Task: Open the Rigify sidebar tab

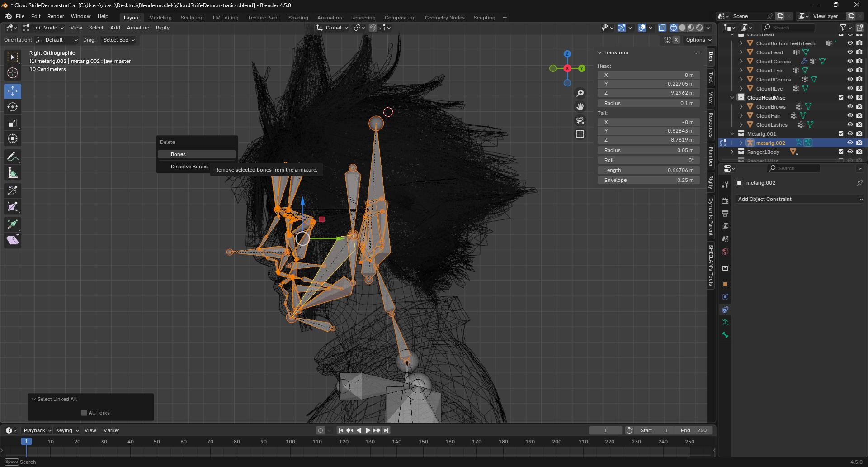Action: (x=711, y=182)
